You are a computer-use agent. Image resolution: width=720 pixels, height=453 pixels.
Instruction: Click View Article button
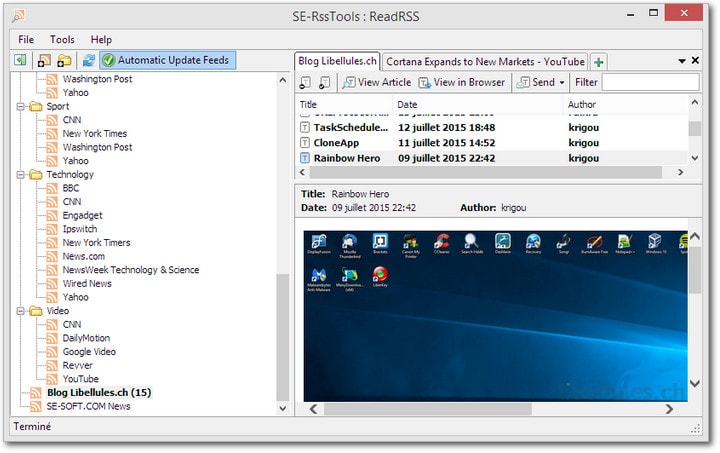(377, 83)
